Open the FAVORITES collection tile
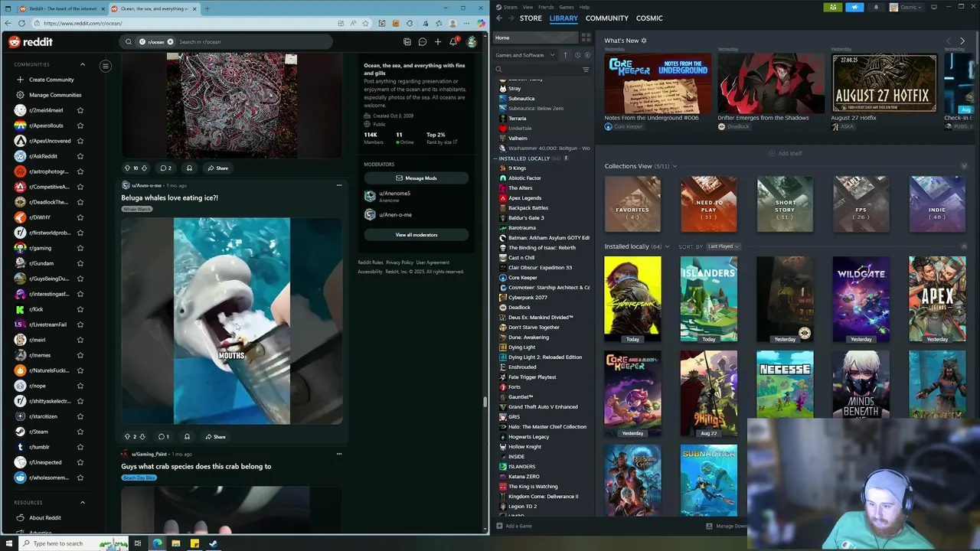980x551 pixels. 632,204
